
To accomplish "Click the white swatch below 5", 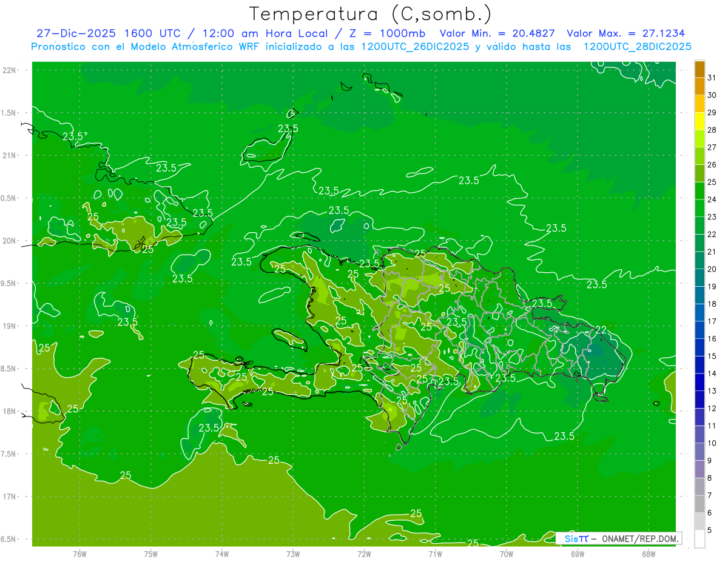I will click(699, 539).
